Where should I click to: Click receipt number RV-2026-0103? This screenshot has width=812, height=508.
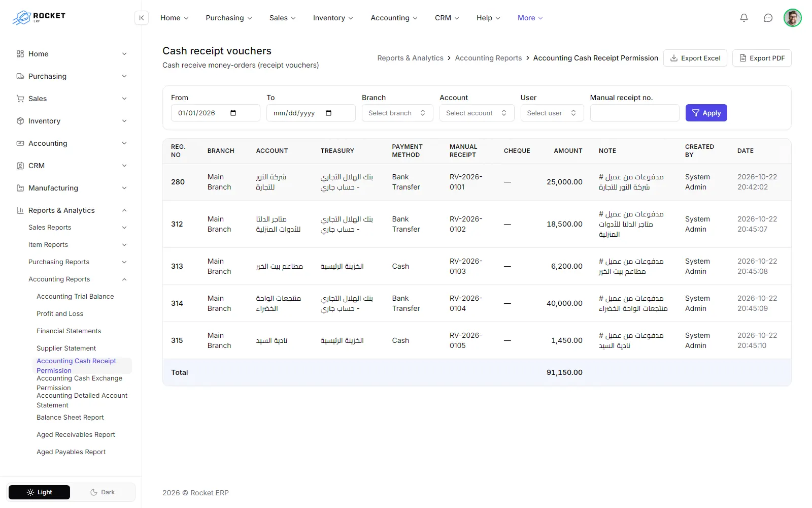pyautogui.click(x=466, y=266)
